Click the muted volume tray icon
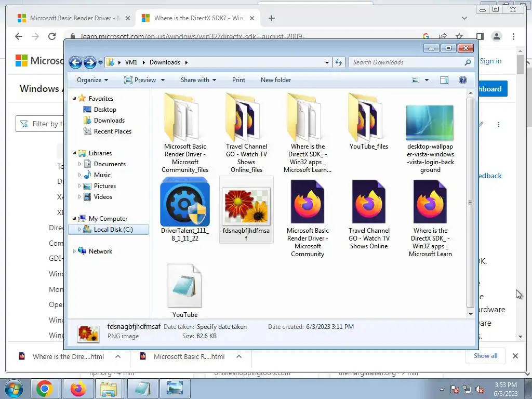The height and width of the screenshot is (399, 532). coord(480,390)
